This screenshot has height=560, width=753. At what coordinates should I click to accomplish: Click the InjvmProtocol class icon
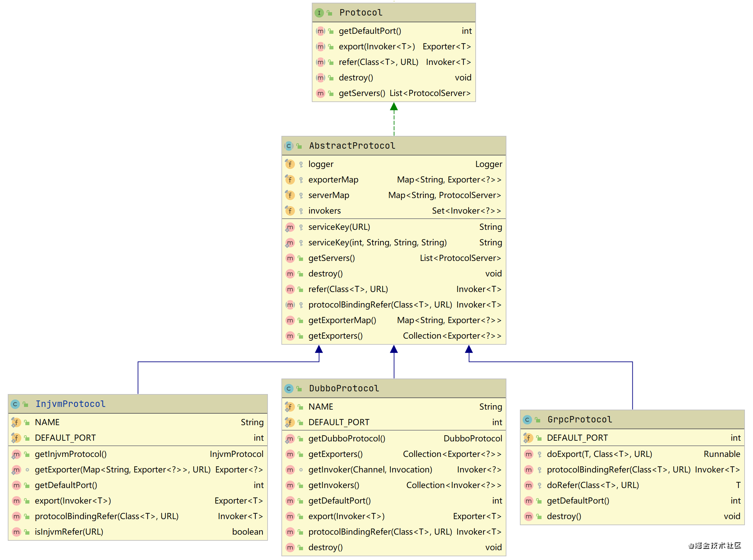pyautogui.click(x=15, y=405)
